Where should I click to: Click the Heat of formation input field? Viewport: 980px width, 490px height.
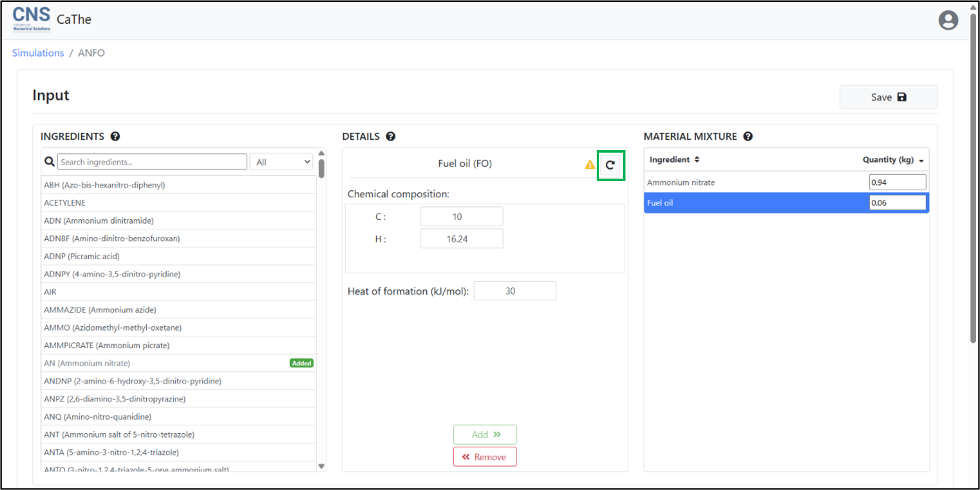[515, 291]
